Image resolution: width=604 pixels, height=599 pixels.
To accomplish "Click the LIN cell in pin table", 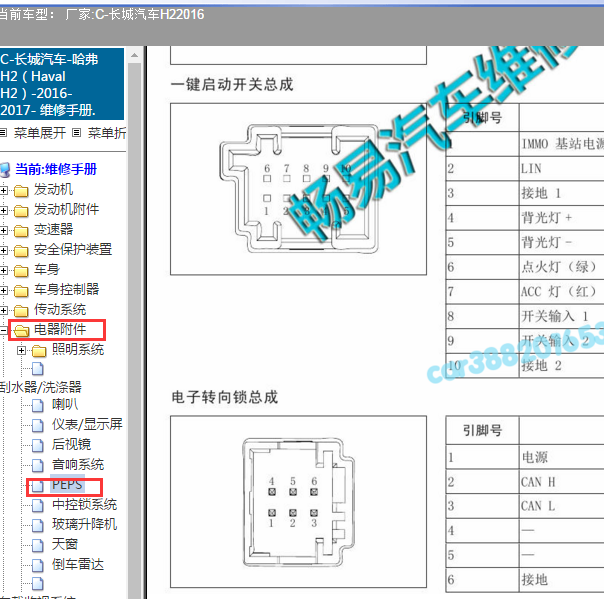I will (562, 168).
